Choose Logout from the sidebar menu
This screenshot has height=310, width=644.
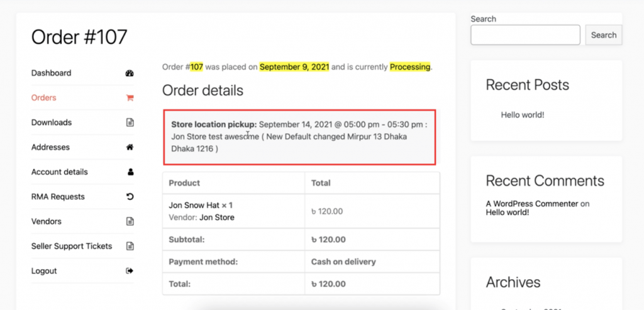pyautogui.click(x=44, y=271)
